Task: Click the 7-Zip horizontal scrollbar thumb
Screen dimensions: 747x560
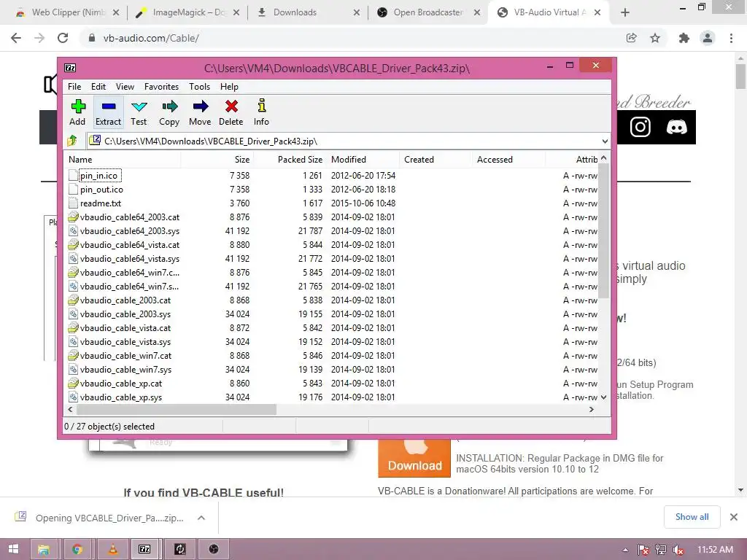Action: [x=177, y=410]
